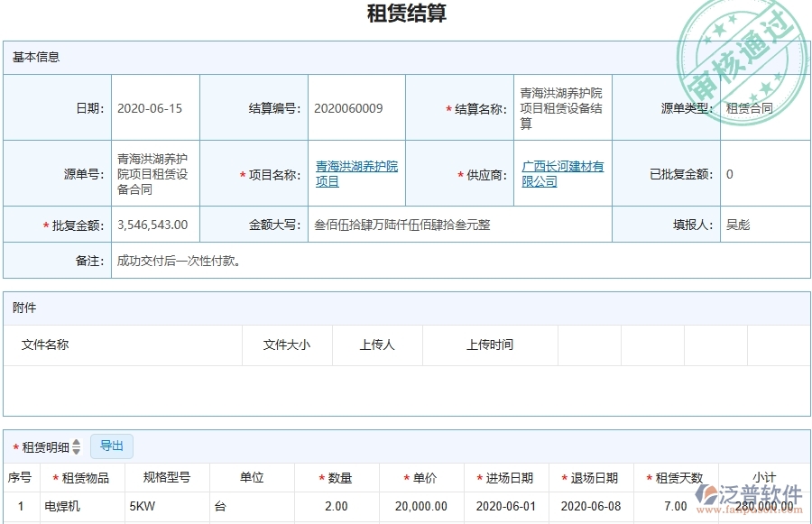Open the 广西长河建材有限公司 supplier link

(561, 173)
